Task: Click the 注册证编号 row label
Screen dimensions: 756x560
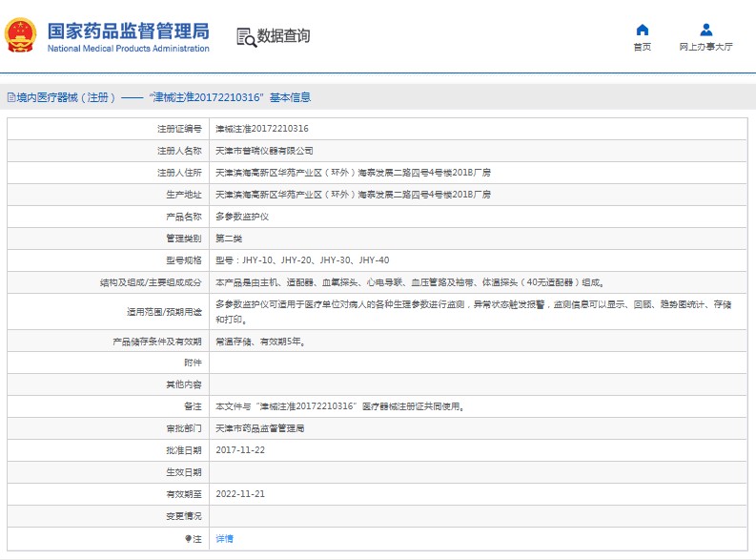Action: click(179, 129)
